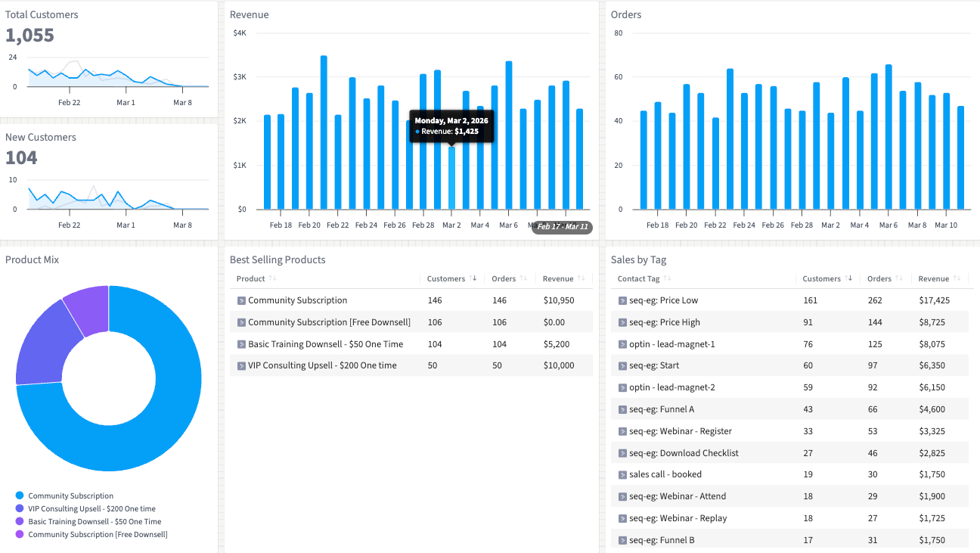980x553 pixels.
Task: Expand the VIP Consulting Upsell product row
Action: point(242,366)
